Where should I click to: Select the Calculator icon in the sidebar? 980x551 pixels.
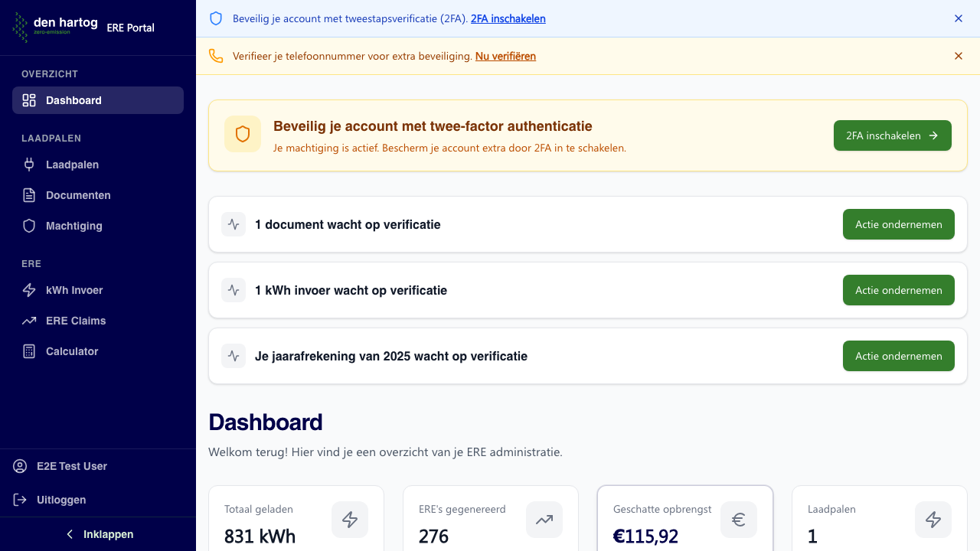coord(28,351)
